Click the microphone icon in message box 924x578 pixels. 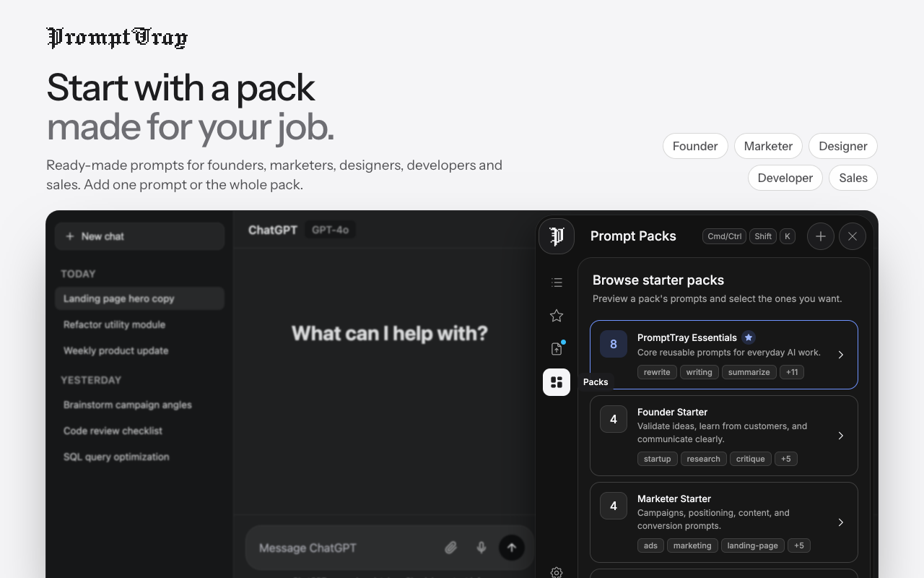pos(481,548)
